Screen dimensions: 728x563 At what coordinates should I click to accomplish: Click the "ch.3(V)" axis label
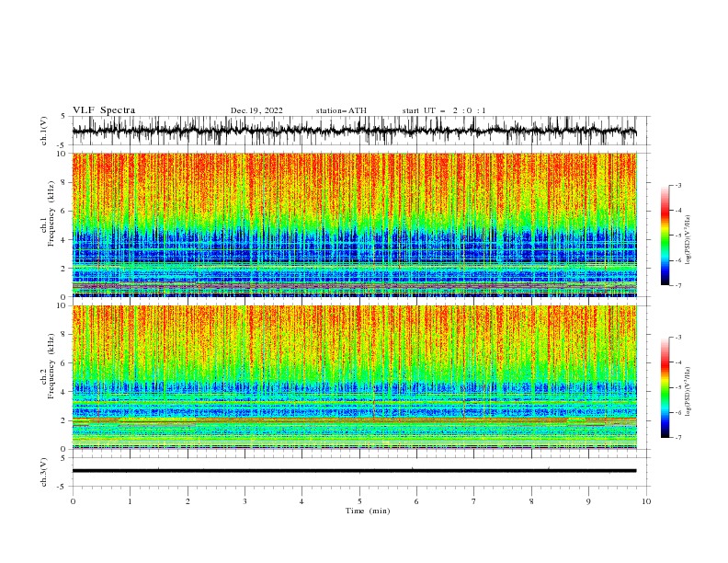(x=44, y=472)
